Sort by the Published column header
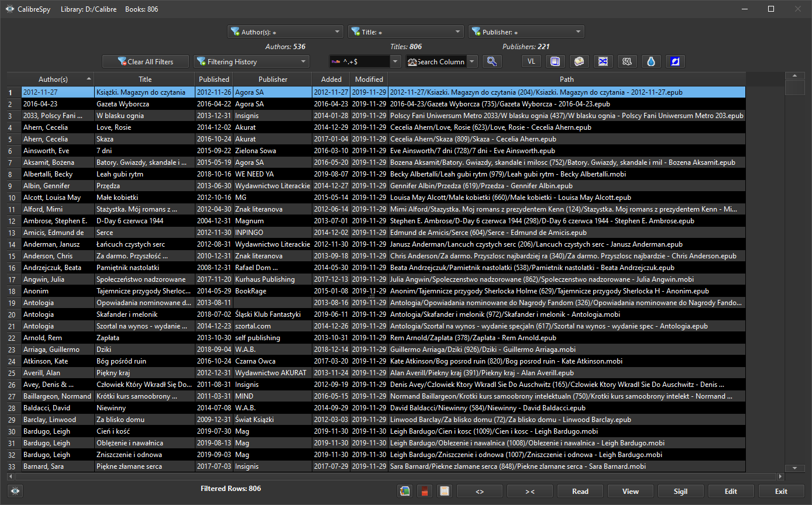812x505 pixels. (x=214, y=79)
